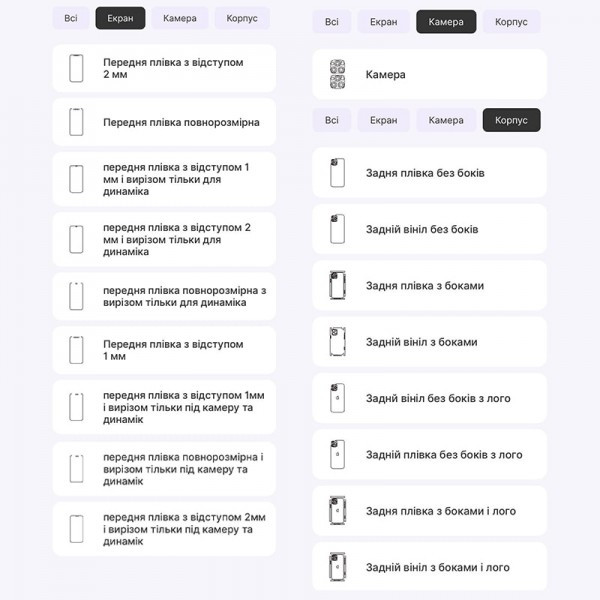The height and width of the screenshot is (600, 600).
Task: Click phone icon beside 'Передня плівка з відступом 2 мм'
Action: [x=76, y=68]
